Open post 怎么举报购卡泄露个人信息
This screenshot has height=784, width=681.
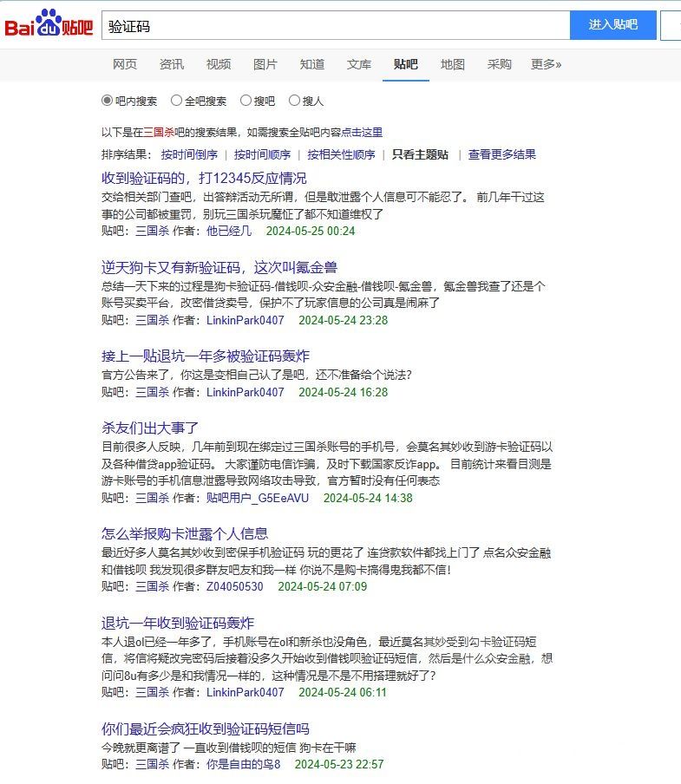pyautogui.click(x=185, y=534)
